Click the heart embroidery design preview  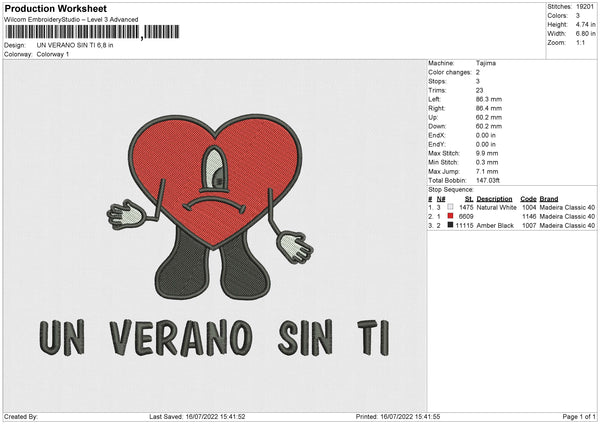pyautogui.click(x=210, y=207)
